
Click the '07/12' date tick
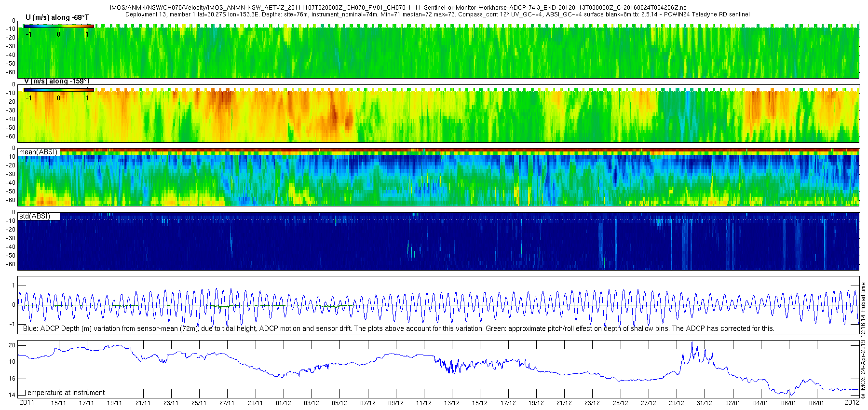[x=367, y=403]
